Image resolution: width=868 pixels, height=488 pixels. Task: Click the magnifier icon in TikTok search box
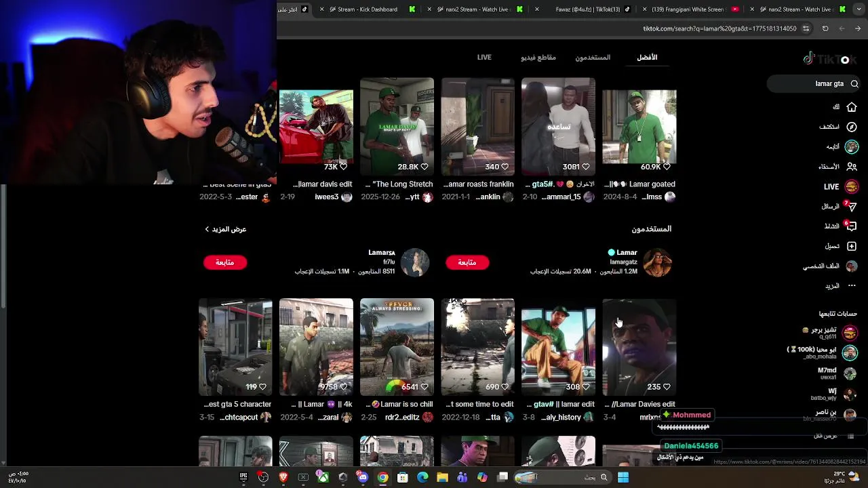854,84
